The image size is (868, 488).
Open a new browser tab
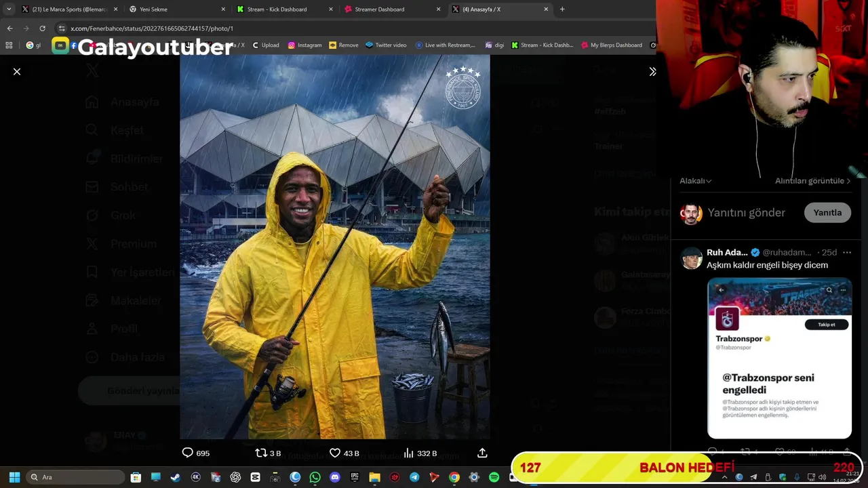pos(562,9)
